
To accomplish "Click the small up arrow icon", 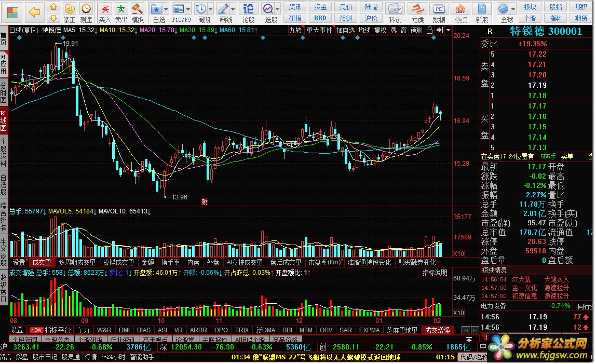I will [x=53, y=7].
